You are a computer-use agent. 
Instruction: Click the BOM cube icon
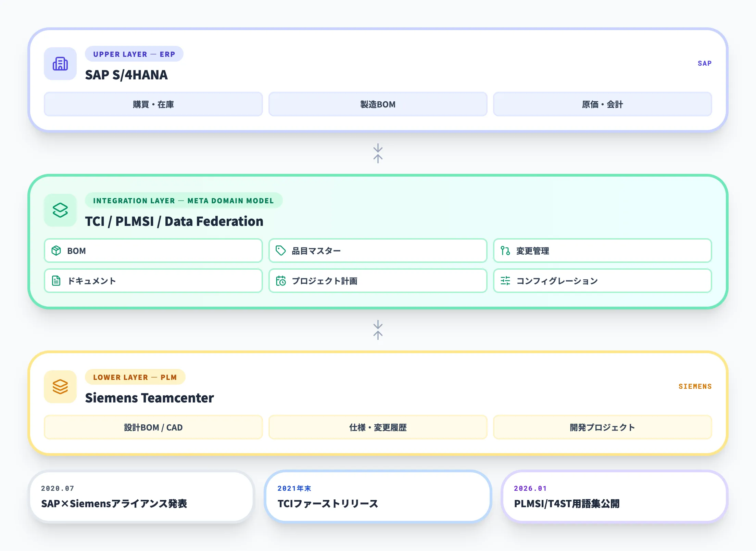56,251
